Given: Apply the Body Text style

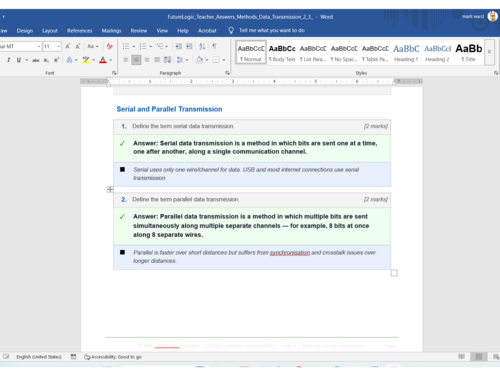Looking at the screenshot, I should coord(282,52).
